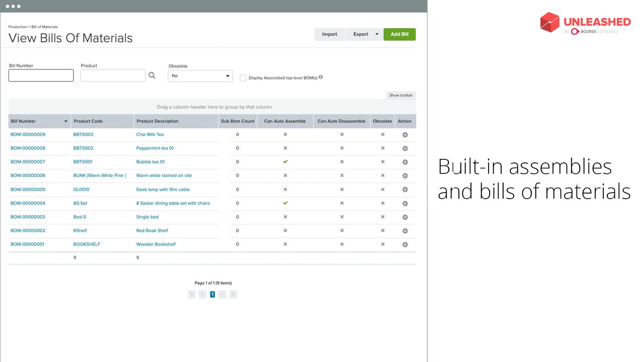Open the Bill Number column sort dropdown
The height and width of the screenshot is (362, 644).
tap(65, 121)
